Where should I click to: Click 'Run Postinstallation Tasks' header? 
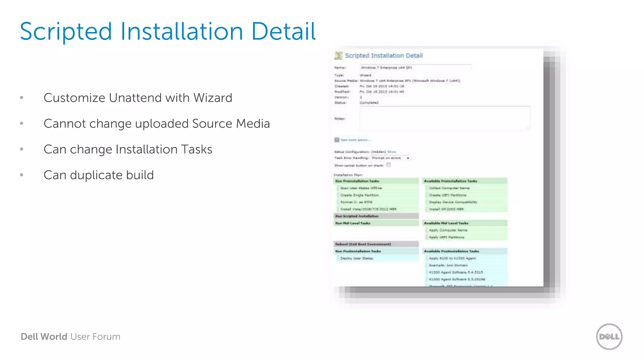pyautogui.click(x=376, y=251)
